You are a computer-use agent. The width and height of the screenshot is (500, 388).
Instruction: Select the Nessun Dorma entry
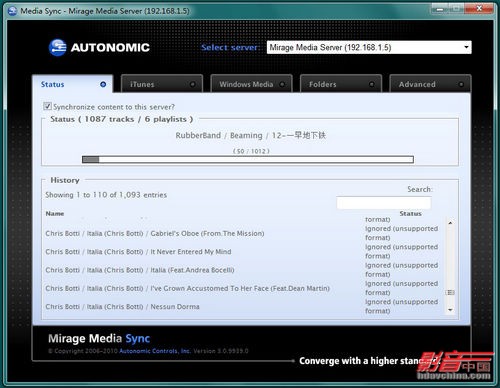[122, 307]
